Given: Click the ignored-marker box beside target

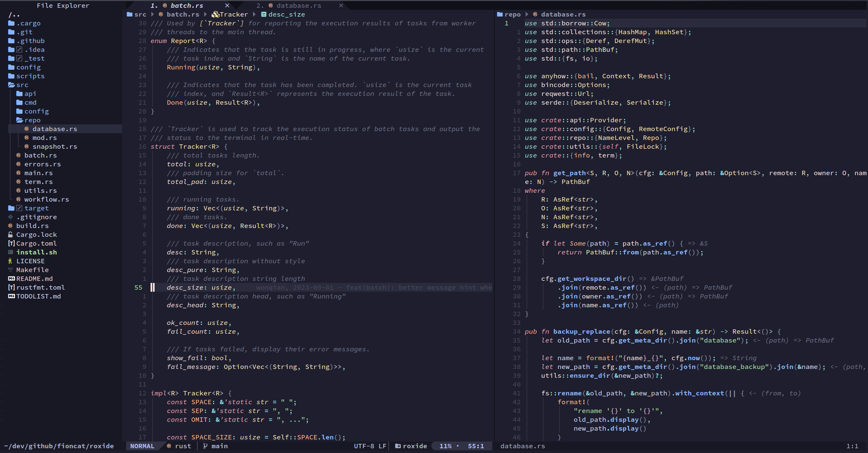Looking at the screenshot, I should 19,208.
